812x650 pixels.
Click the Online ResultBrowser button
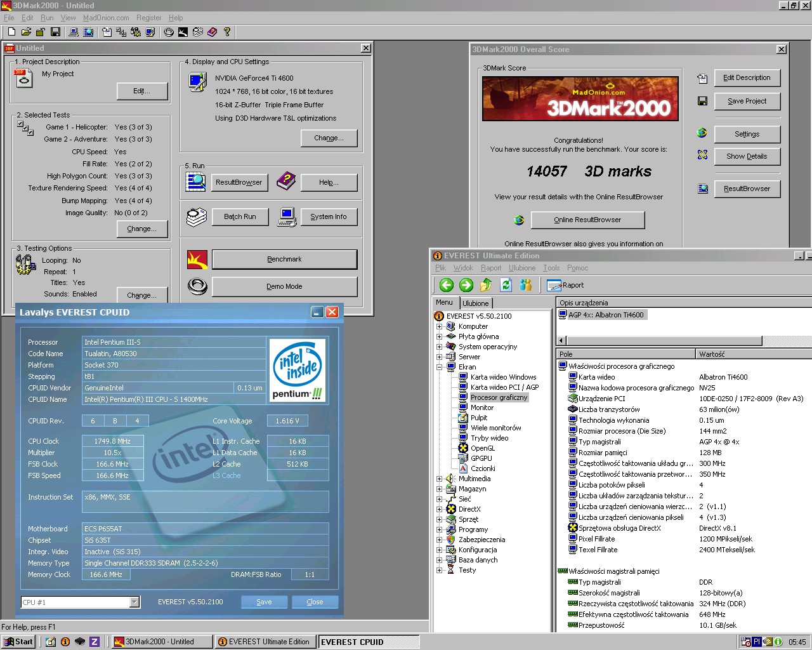click(x=587, y=220)
